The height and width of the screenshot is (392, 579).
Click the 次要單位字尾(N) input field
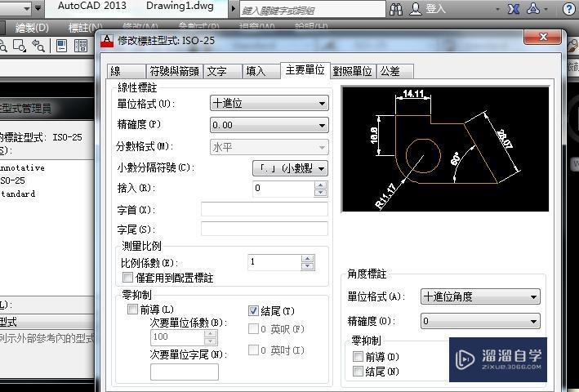[185, 372]
